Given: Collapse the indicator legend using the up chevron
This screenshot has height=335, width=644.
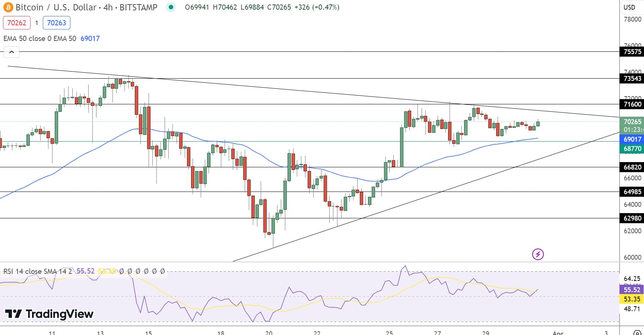Looking at the screenshot, I should click(12, 52).
